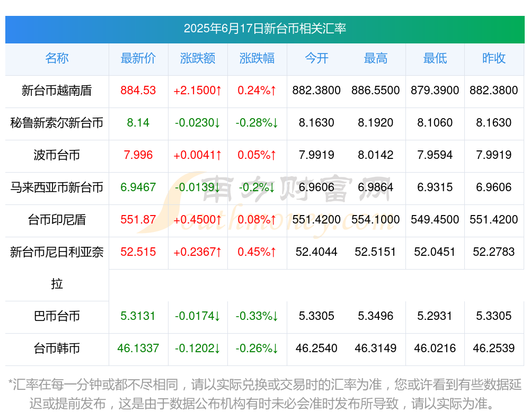Select the 马来西亚币新台币 row name
530x420 pixels.
point(57,187)
